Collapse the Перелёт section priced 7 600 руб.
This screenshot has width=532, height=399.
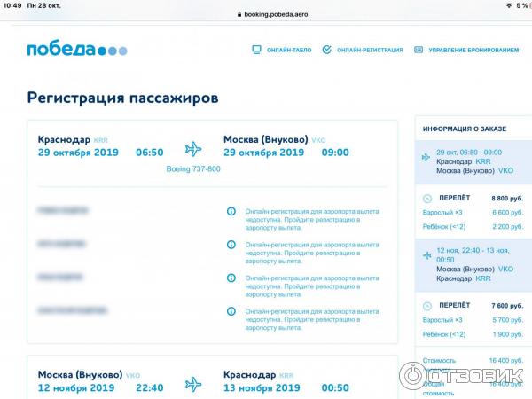(x=428, y=306)
